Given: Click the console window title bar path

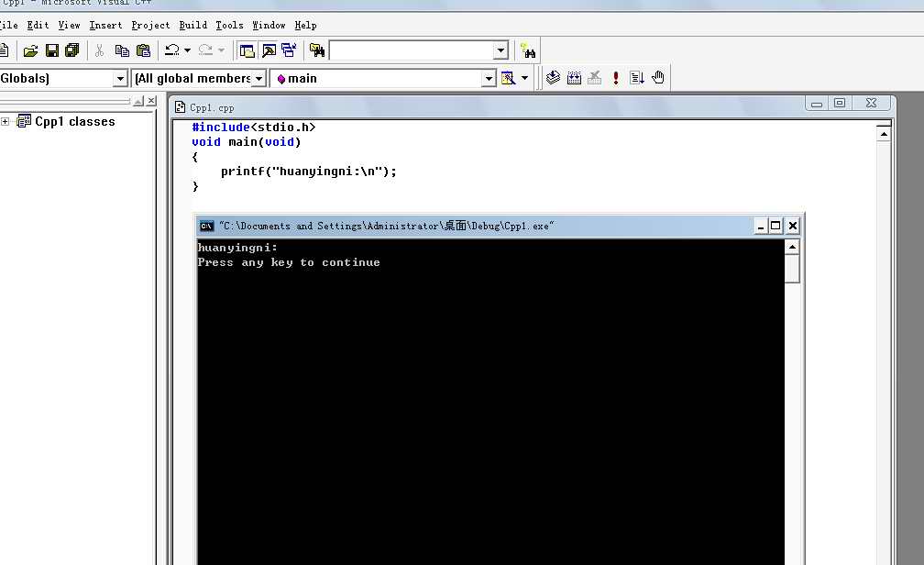Looking at the screenshot, I should [x=387, y=226].
